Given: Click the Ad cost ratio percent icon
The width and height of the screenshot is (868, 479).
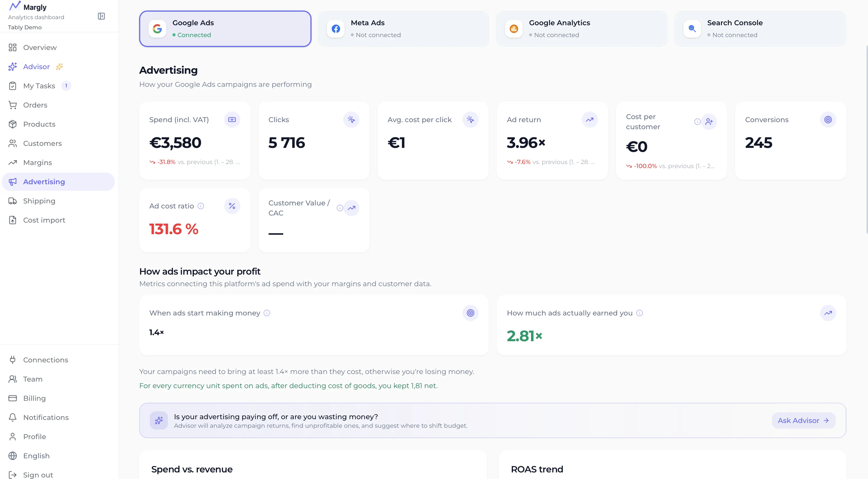Looking at the screenshot, I should point(232,206).
